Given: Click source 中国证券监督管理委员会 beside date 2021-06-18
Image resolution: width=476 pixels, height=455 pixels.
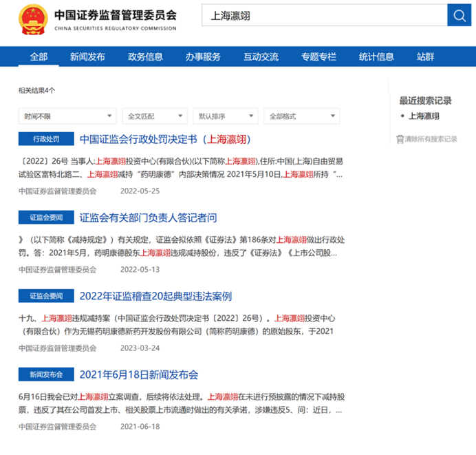Looking at the screenshot, I should pos(57,427).
